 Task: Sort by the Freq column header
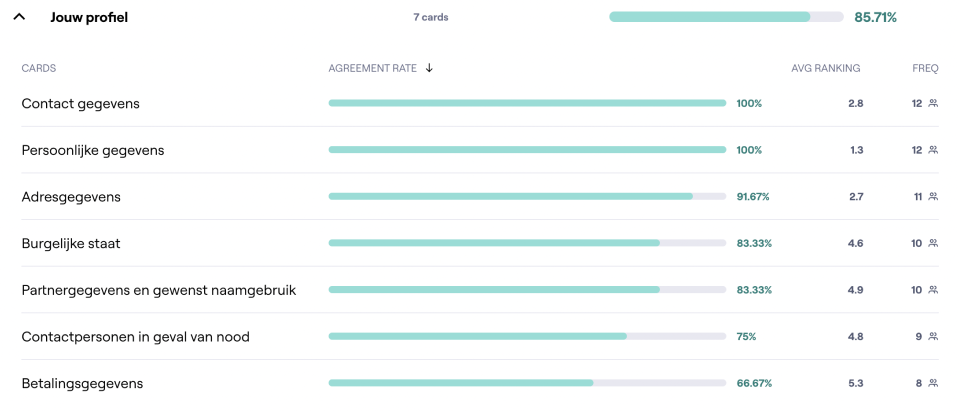tap(925, 68)
